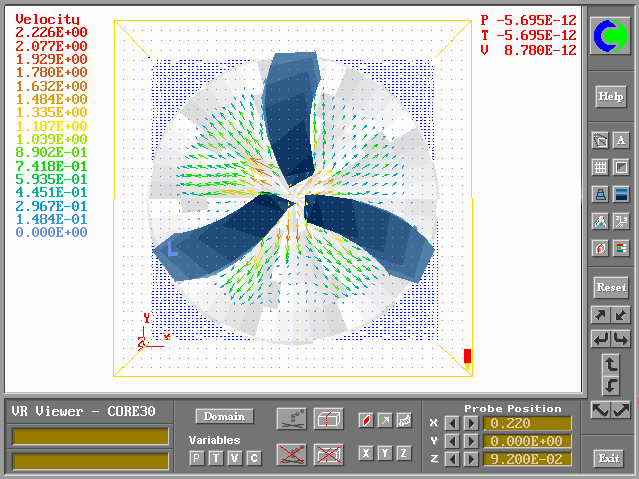Increase probe X position with right arrow
This screenshot has height=479, width=639.
pos(470,423)
